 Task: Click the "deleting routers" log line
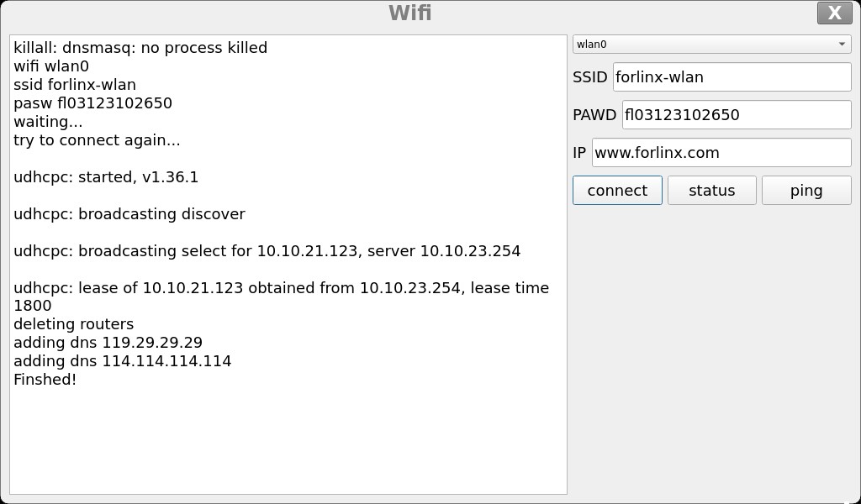(73, 324)
